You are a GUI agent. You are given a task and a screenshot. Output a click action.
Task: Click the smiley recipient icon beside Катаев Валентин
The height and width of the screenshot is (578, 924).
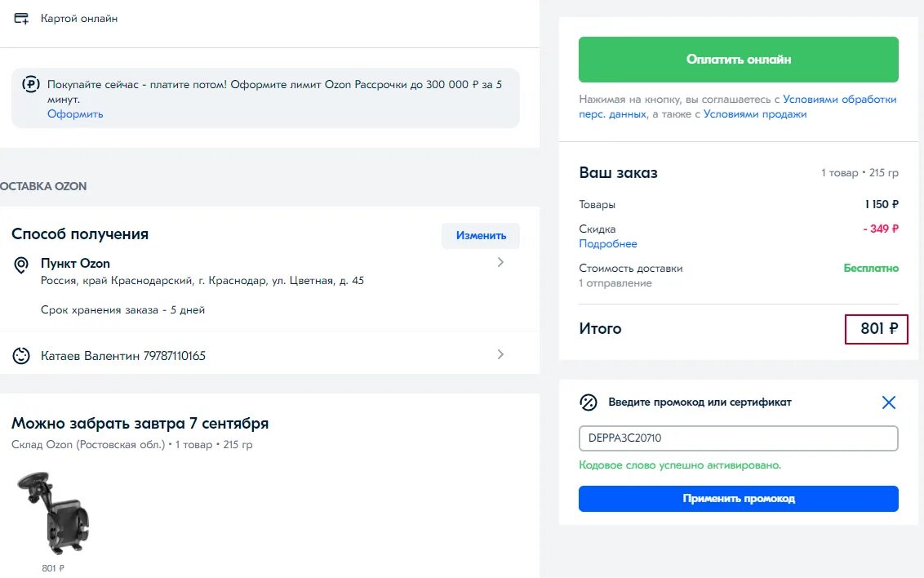[x=21, y=356]
